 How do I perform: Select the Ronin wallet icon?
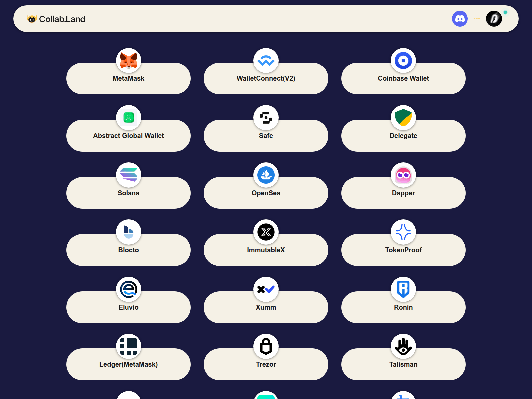point(403,289)
